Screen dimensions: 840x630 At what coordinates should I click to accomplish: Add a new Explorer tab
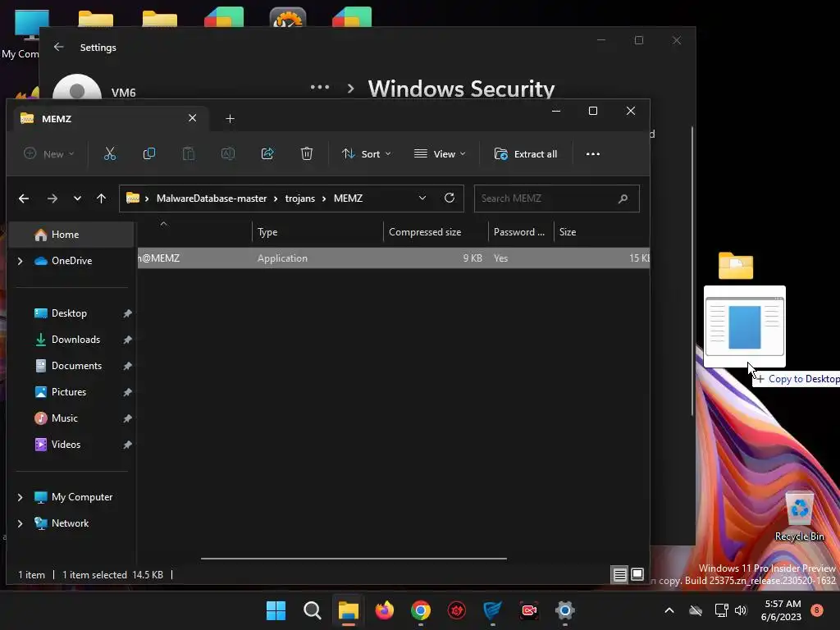[x=230, y=118]
